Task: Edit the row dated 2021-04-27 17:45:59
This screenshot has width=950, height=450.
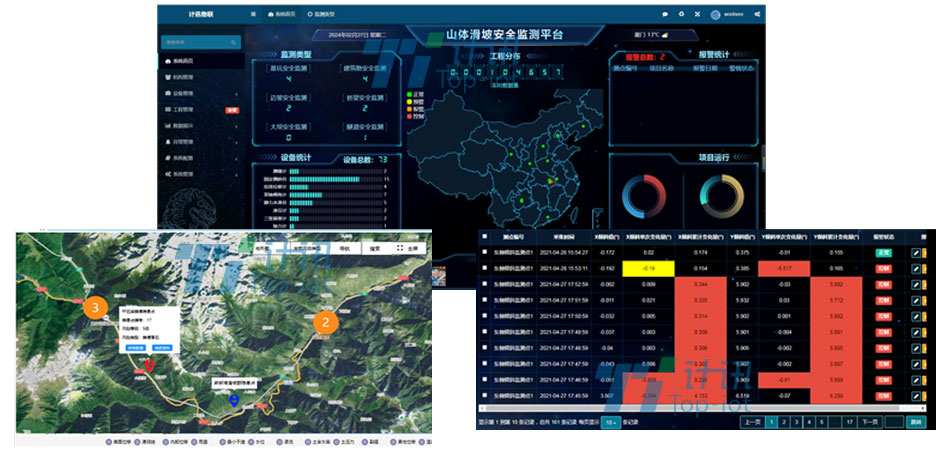Action: (x=916, y=396)
